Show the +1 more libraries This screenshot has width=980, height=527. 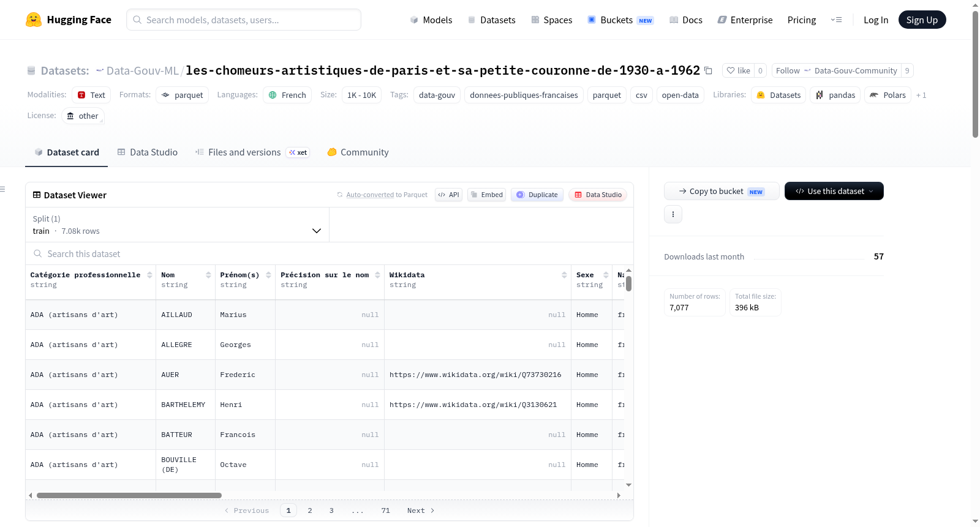[921, 95]
